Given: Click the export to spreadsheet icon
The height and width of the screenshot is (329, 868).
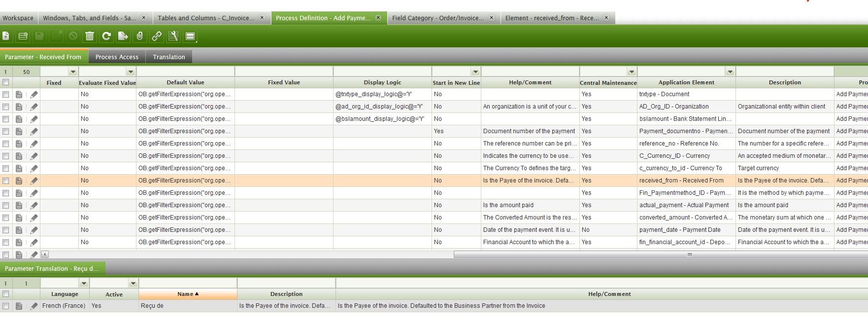Looking at the screenshot, I should [123, 36].
